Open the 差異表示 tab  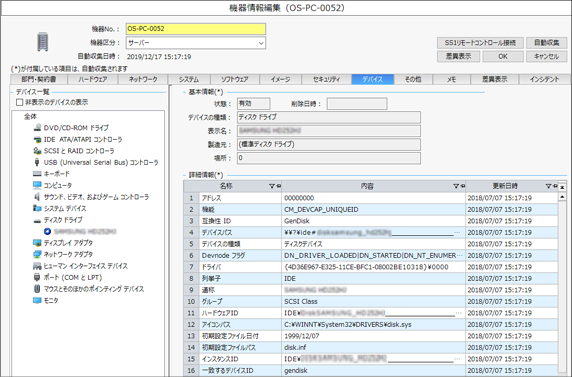tap(495, 79)
